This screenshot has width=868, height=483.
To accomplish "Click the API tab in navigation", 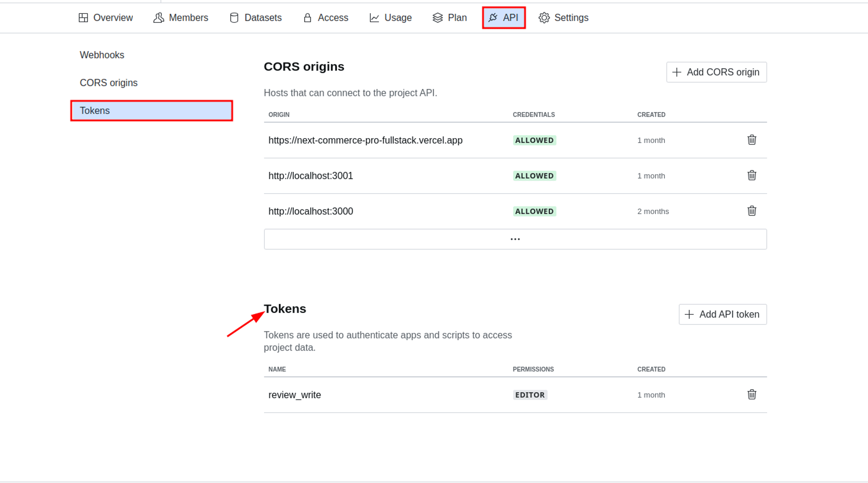I will point(504,17).
